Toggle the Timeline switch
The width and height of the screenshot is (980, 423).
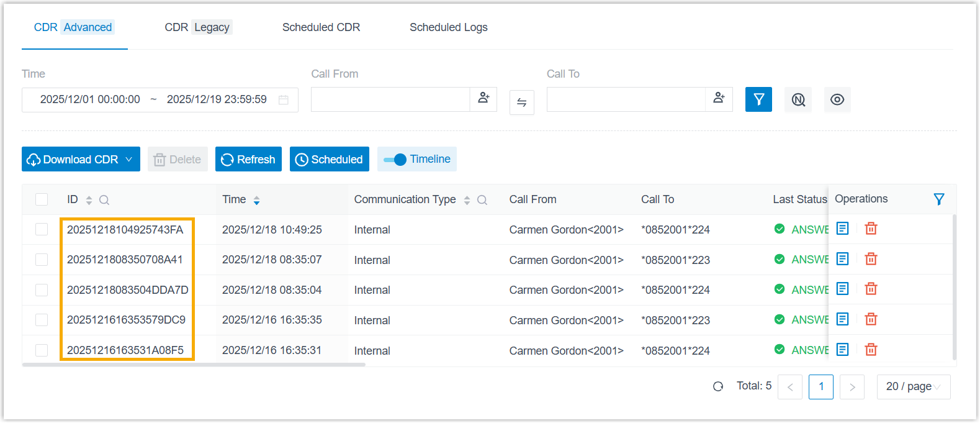pyautogui.click(x=395, y=160)
